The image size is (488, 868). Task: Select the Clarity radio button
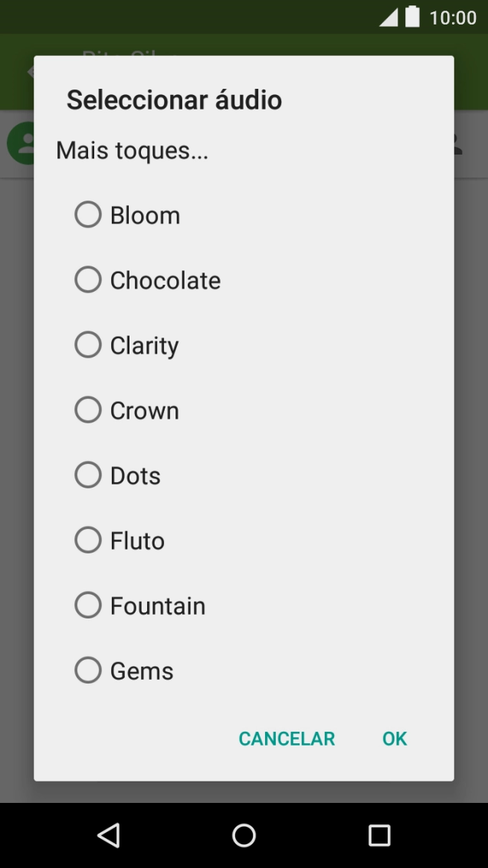88,345
